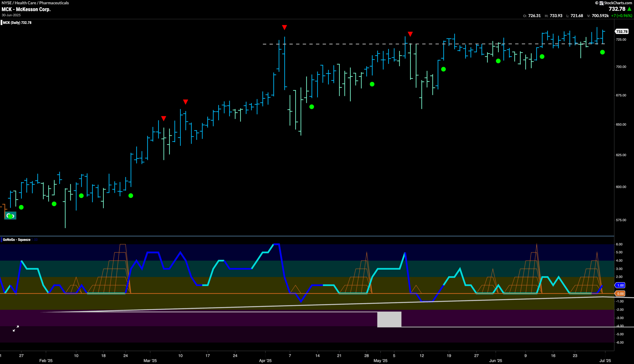
Task: Click the green dot in early June
Action: click(498, 61)
